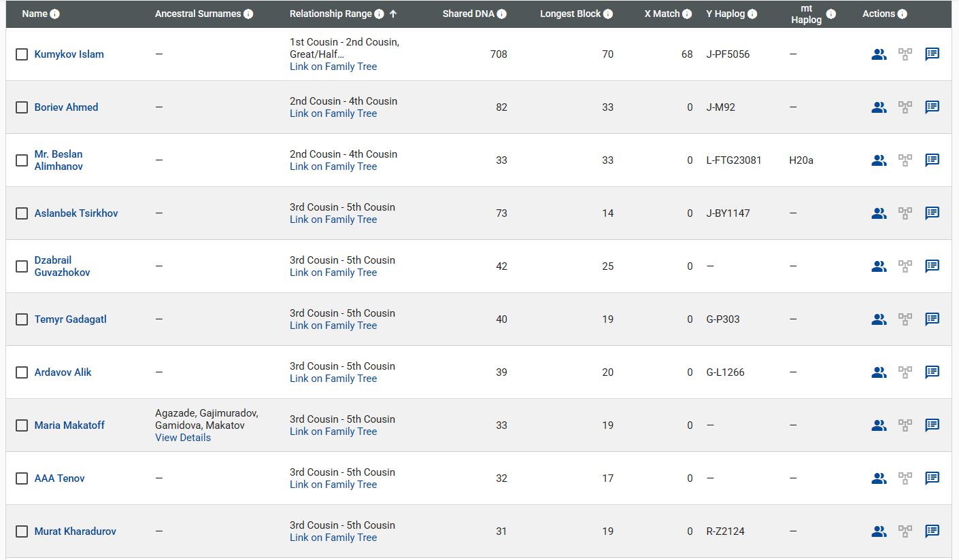The width and height of the screenshot is (959, 560).
Task: Open family tree icon for Dzabrail Guvazhokov
Action: pyautogui.click(x=905, y=266)
